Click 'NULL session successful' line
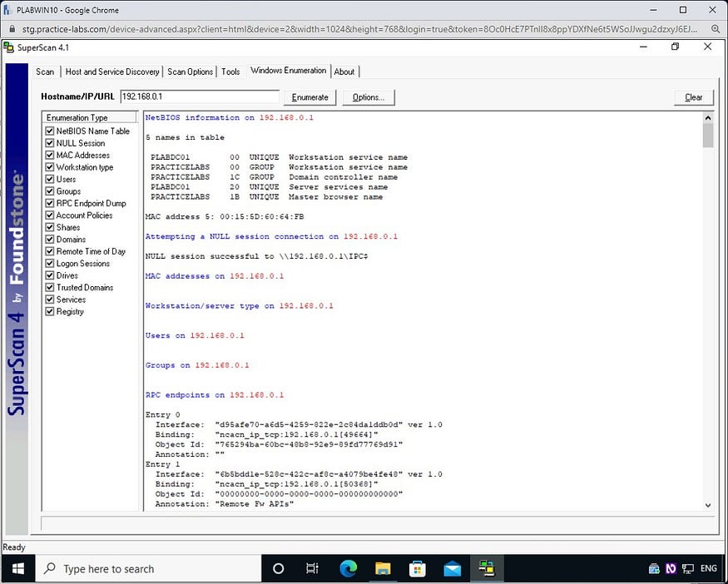Viewport: 728px width, 584px height. 256,256
